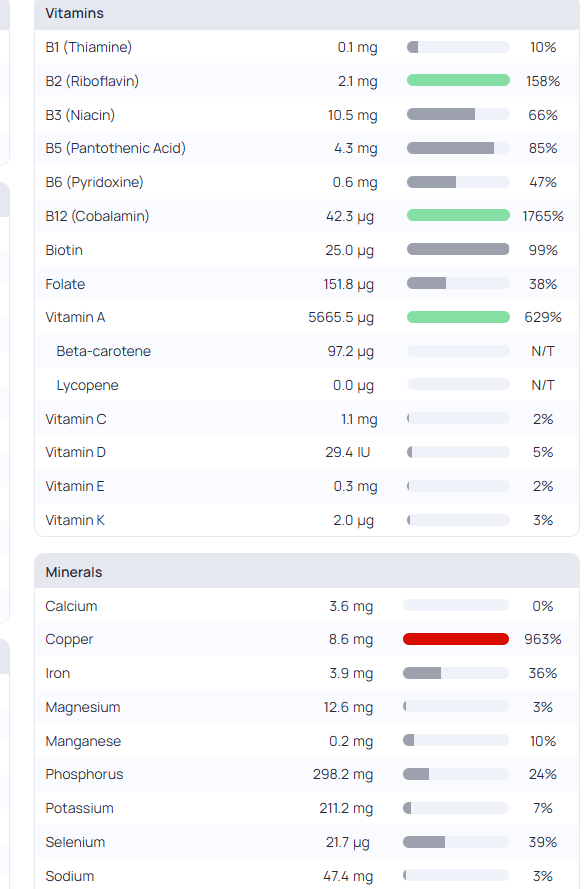Click the B5 (Pantothenic Acid) label
Screen dimensions: 588x889
116,149
